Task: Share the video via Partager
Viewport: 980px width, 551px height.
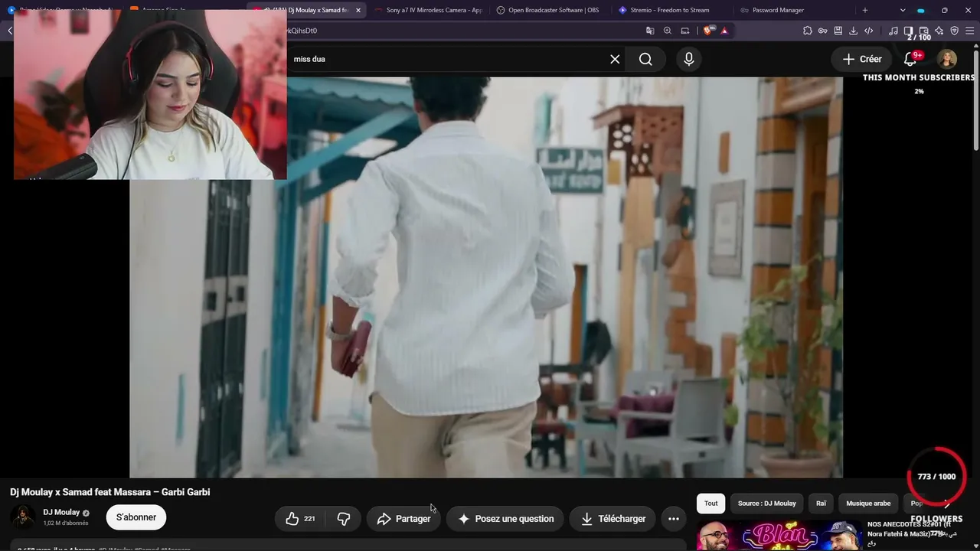Action: 404,519
